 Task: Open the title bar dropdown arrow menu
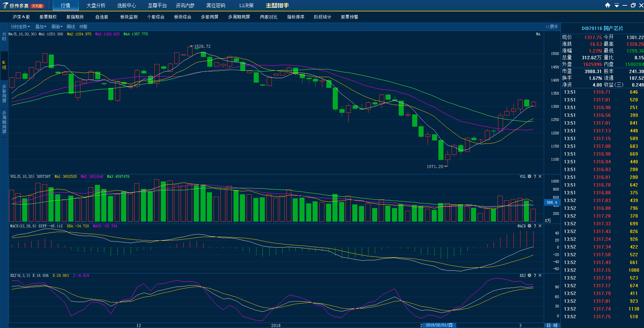[616, 5]
